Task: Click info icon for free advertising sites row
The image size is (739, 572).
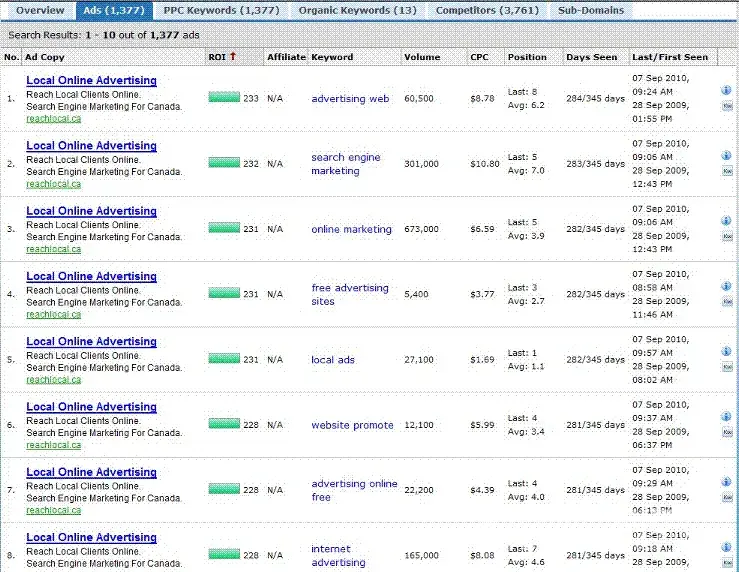Action: tap(726, 286)
